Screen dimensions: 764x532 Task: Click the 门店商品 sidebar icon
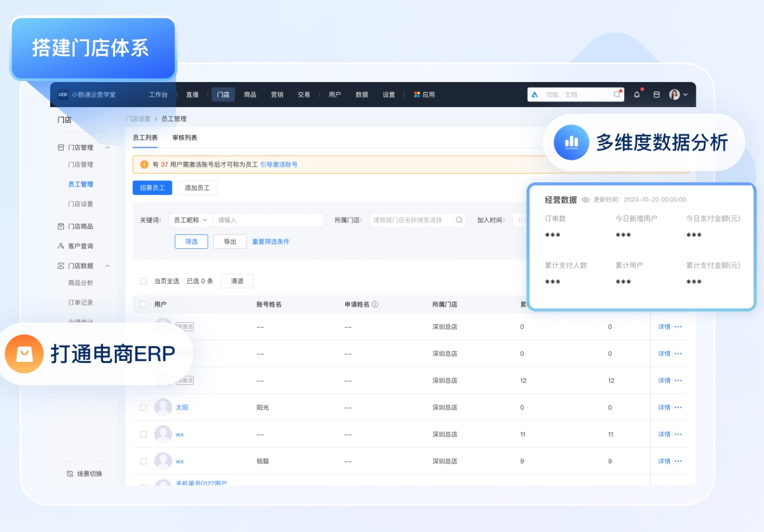(61, 227)
